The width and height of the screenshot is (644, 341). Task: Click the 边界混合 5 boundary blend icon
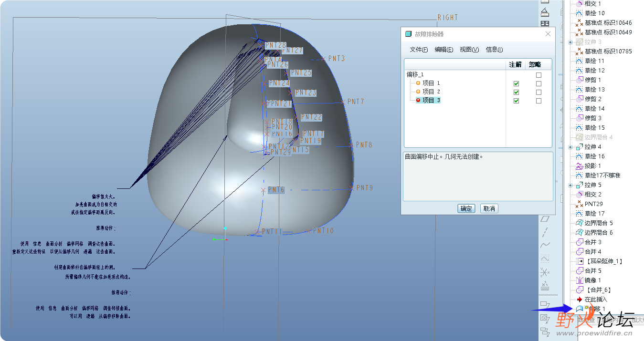(x=579, y=223)
